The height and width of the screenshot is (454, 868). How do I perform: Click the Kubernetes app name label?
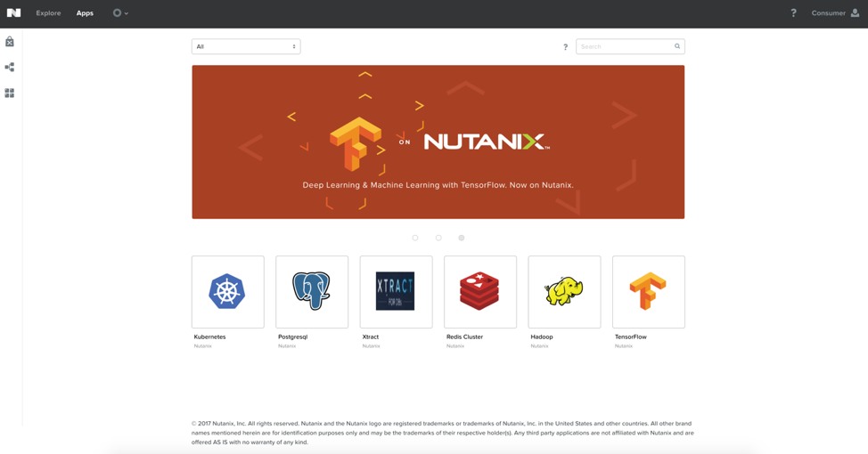[209, 336]
